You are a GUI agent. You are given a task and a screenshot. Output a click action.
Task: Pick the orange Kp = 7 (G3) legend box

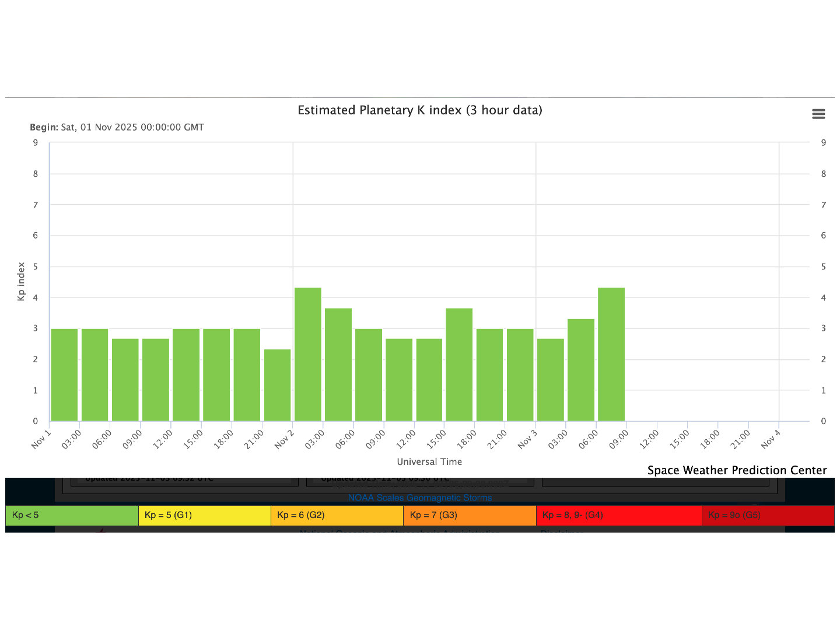pyautogui.click(x=470, y=515)
